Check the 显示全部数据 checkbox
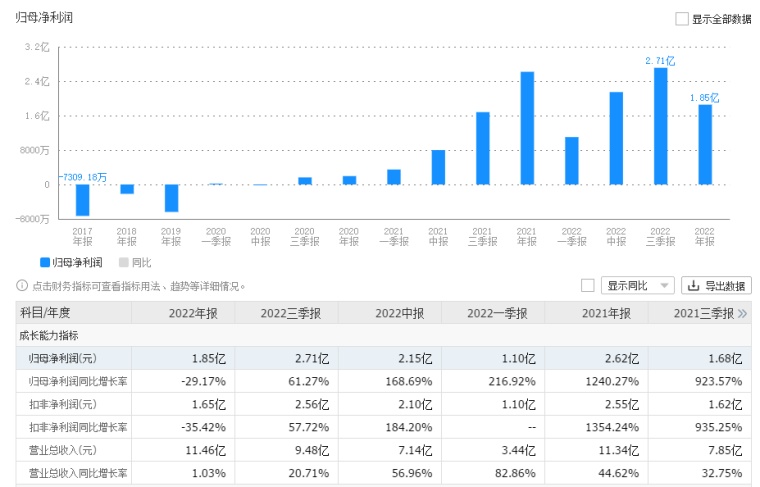Screen dimensions: 760x487 point(681,19)
